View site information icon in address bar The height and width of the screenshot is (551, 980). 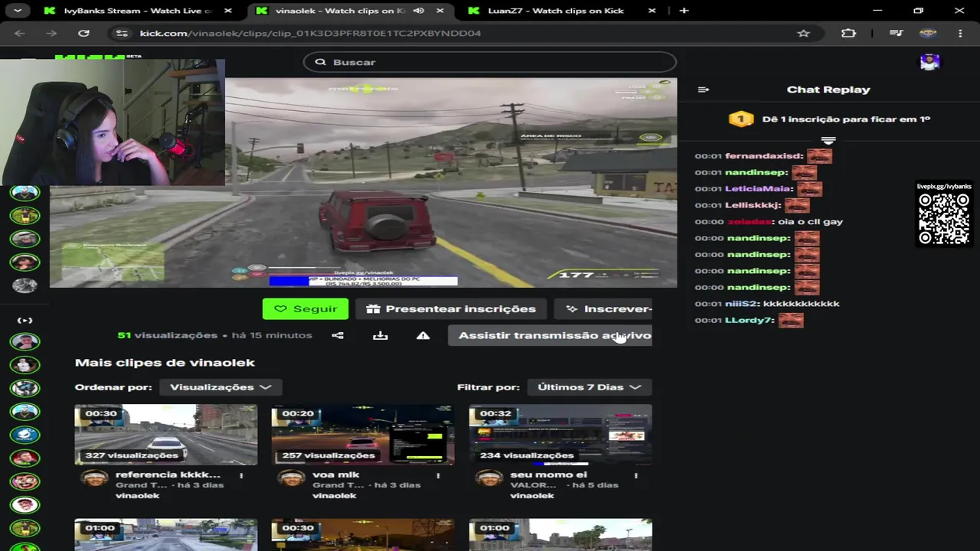tap(121, 34)
